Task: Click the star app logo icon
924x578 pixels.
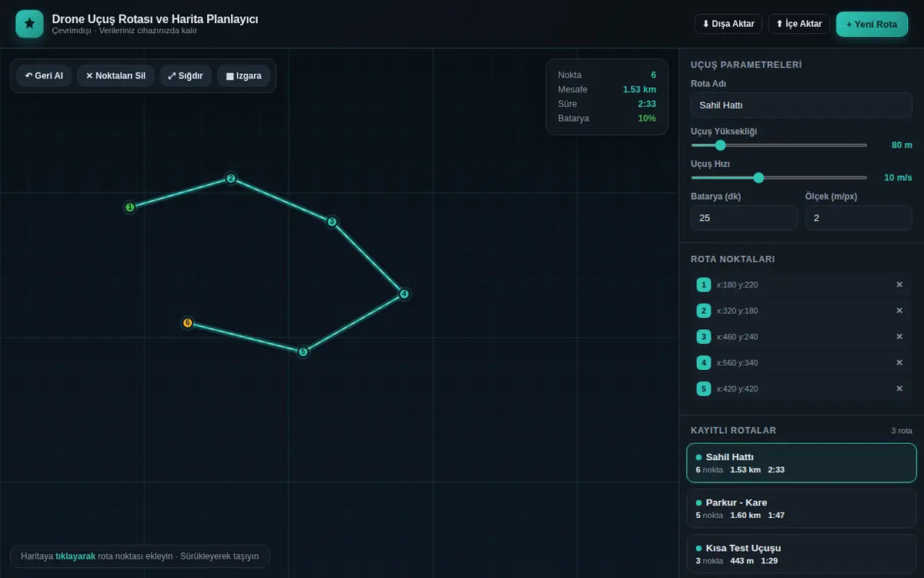Action: pyautogui.click(x=29, y=23)
